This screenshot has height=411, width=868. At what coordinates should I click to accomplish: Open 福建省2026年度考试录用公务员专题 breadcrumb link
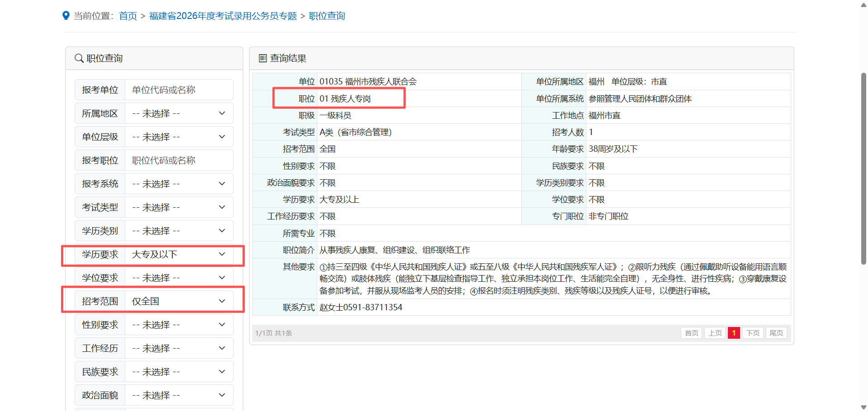tap(223, 16)
